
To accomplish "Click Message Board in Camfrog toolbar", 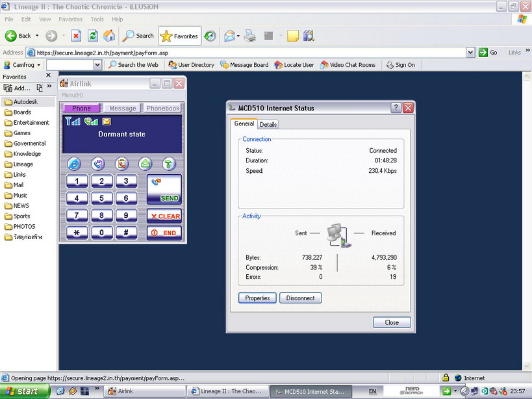I will (244, 65).
